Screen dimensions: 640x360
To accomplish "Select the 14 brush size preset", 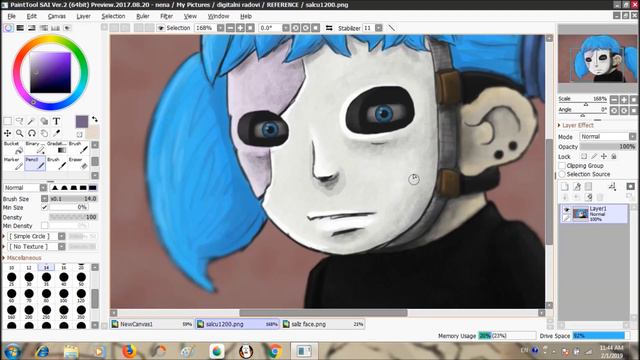I will pos(46,267).
